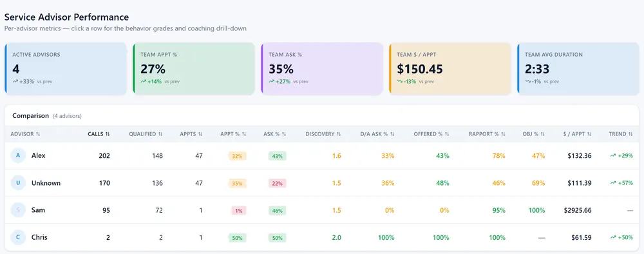
Task: Click Alex's +29% trend value
Action: 625,156
